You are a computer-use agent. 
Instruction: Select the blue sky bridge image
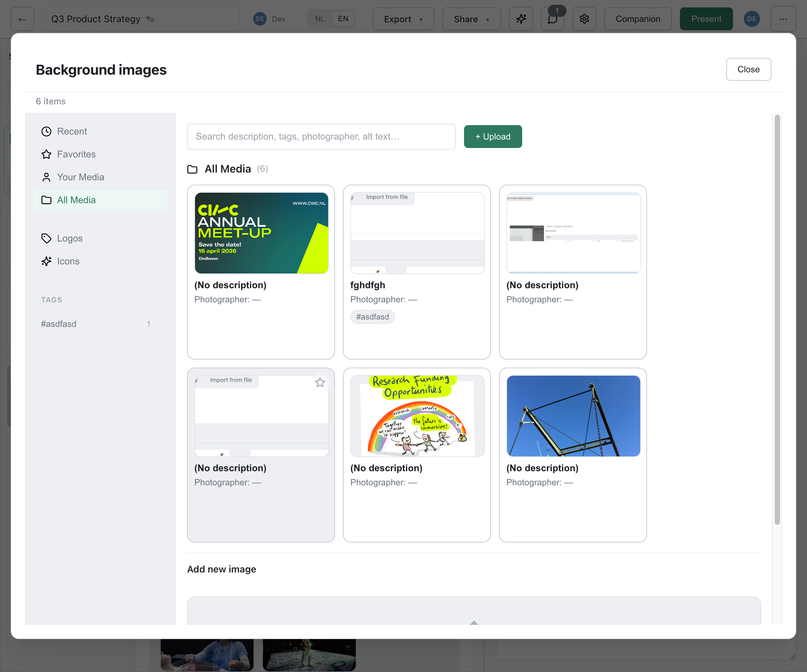(x=573, y=416)
